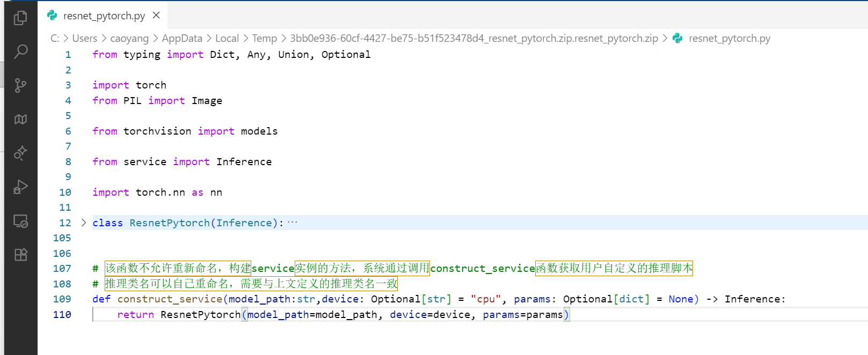Click the caoyang breadcrumb segment

[129, 39]
